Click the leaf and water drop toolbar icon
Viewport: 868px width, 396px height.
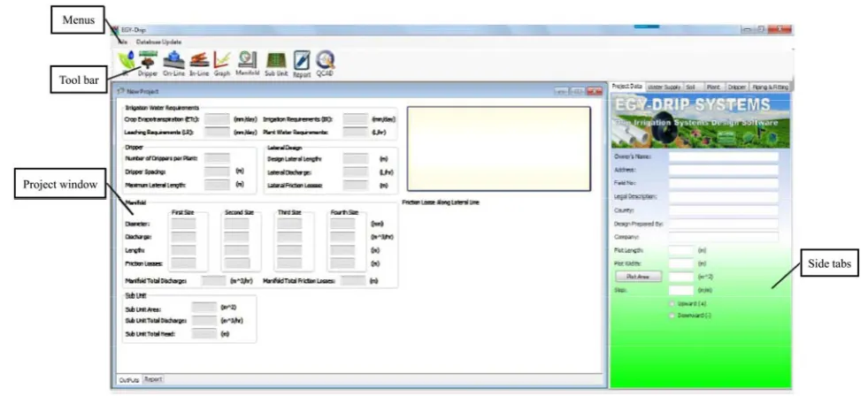[127, 62]
